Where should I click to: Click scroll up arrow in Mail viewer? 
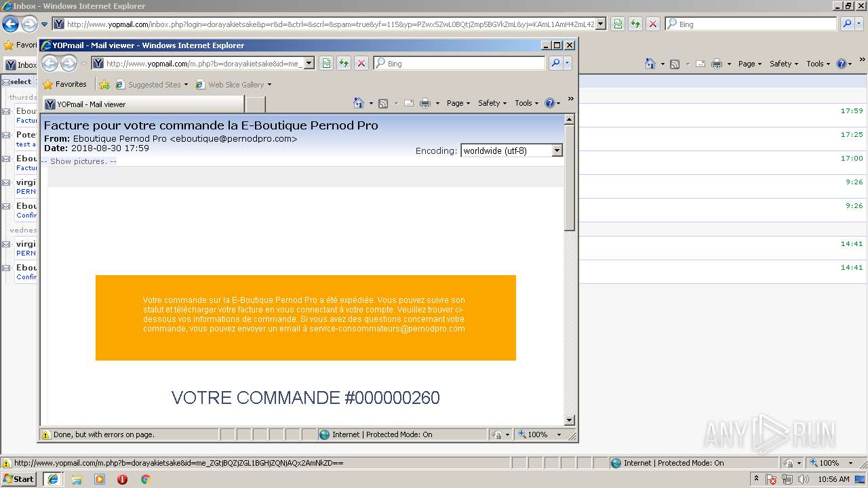click(570, 119)
